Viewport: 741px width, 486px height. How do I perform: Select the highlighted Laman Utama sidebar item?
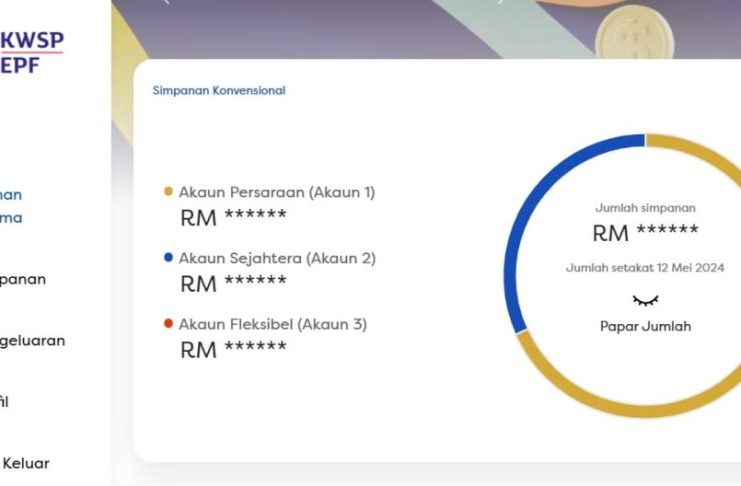point(11,206)
